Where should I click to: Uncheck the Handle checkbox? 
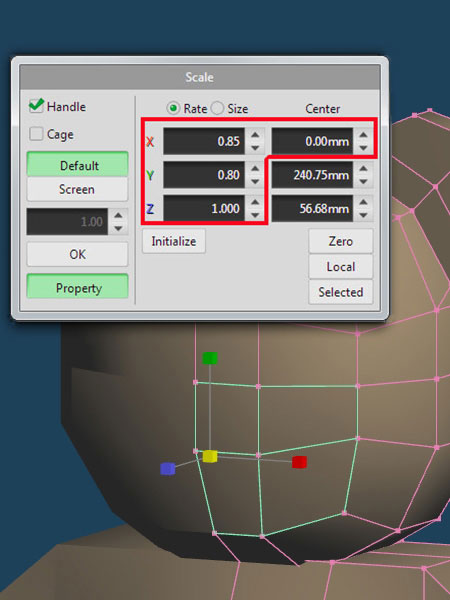coord(36,106)
